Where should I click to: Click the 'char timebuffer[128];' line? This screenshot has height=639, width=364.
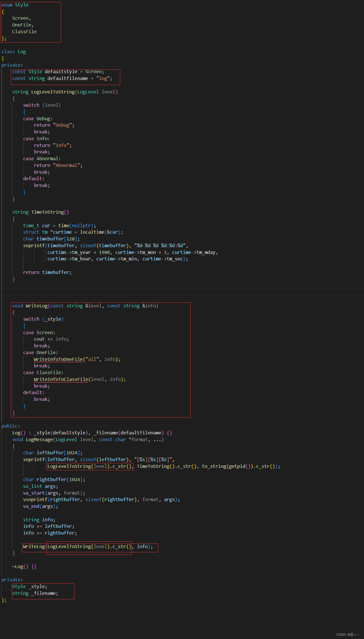(x=51, y=239)
